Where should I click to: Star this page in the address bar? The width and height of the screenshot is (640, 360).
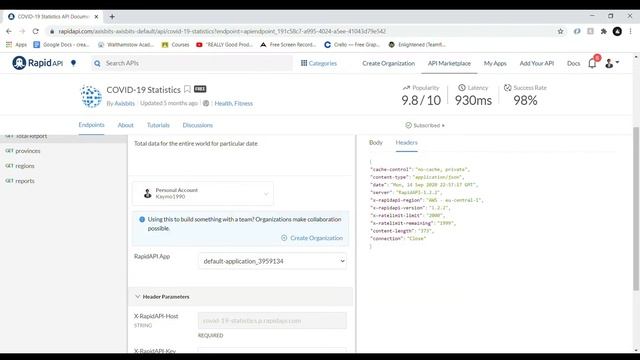point(560,31)
